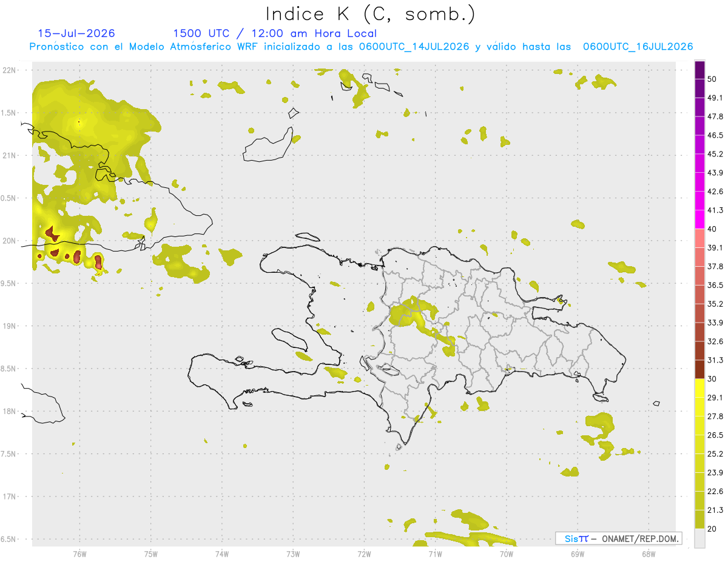Click the colorbar value "46.5"

[x=715, y=136]
